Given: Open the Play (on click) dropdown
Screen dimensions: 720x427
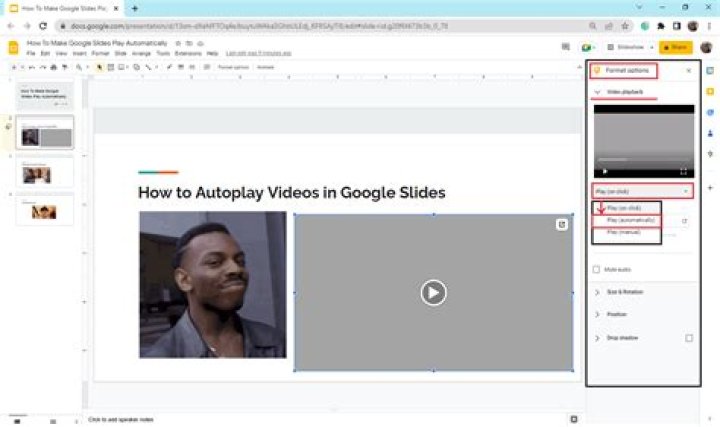Looking at the screenshot, I should 642,191.
